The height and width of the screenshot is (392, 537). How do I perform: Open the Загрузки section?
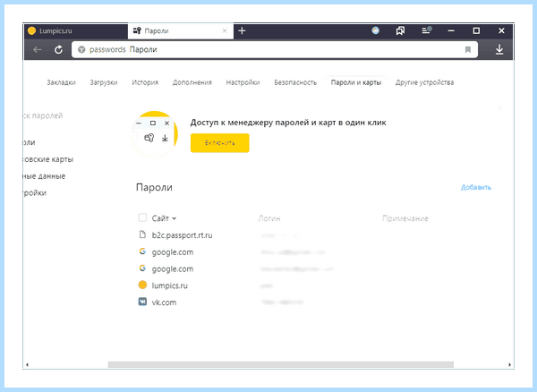pyautogui.click(x=104, y=82)
